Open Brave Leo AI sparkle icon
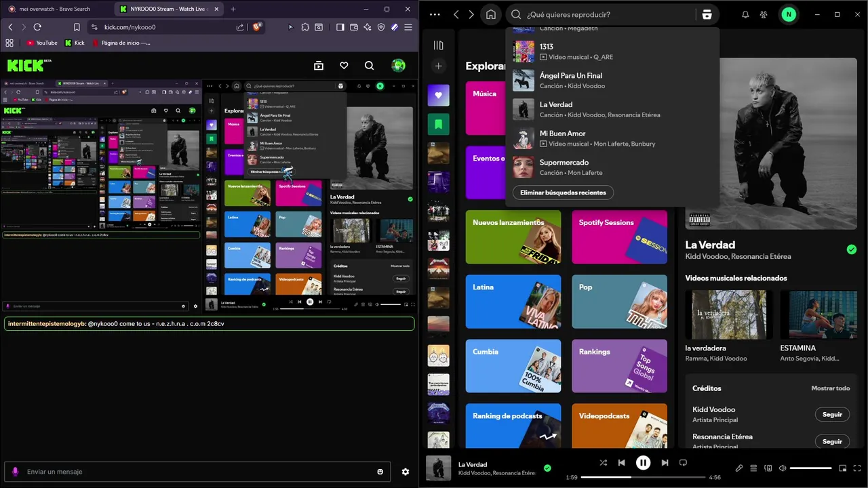Viewport: 868px width, 488px height. [x=368, y=27]
